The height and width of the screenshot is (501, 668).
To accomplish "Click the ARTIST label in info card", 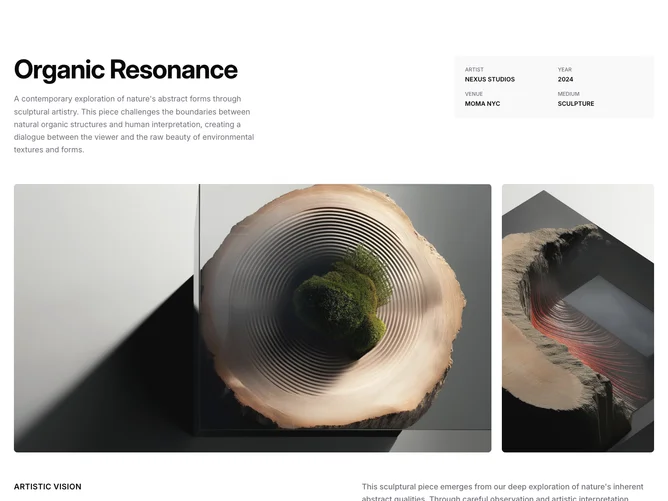I will click(x=474, y=69).
